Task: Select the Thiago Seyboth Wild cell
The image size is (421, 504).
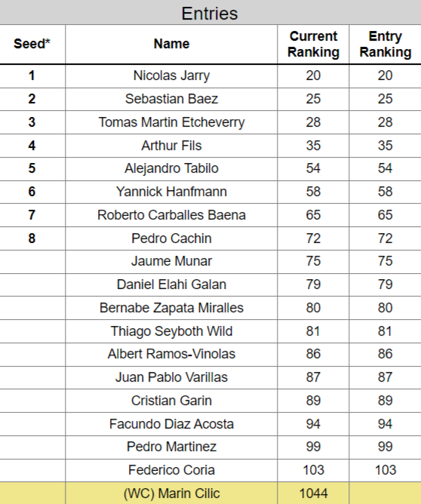Action: click(171, 331)
